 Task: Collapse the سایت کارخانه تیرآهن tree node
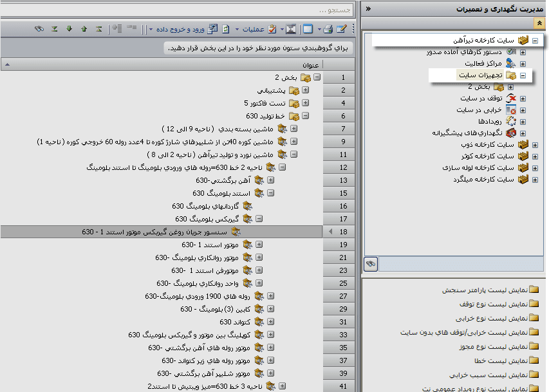[x=535, y=41]
